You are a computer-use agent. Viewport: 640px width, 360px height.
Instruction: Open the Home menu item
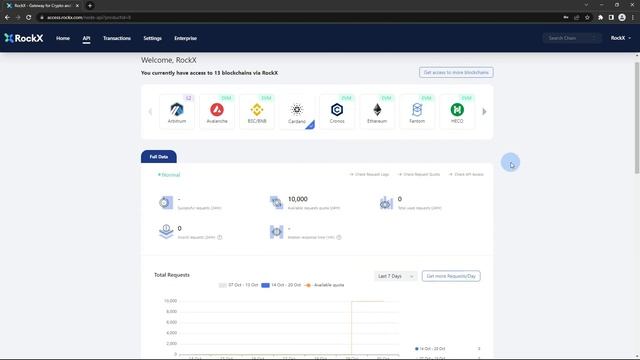tap(63, 38)
